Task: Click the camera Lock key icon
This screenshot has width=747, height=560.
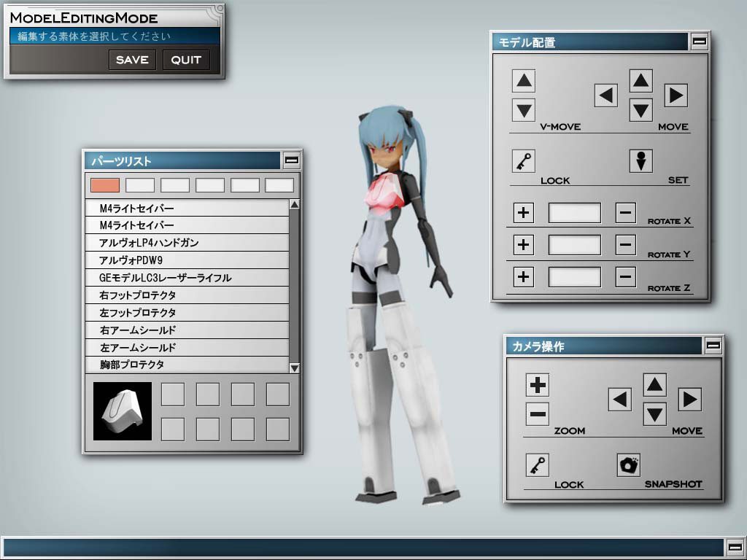Action: point(537,464)
